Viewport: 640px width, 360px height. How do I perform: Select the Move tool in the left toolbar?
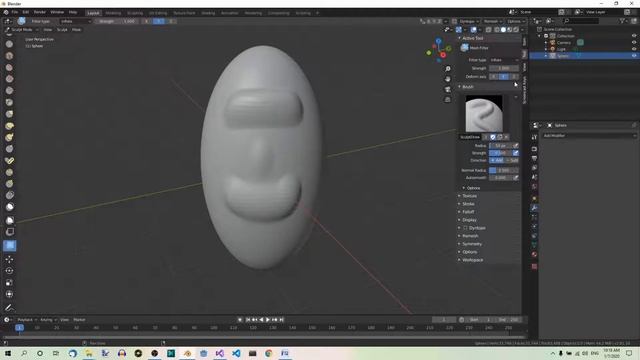(x=9, y=259)
